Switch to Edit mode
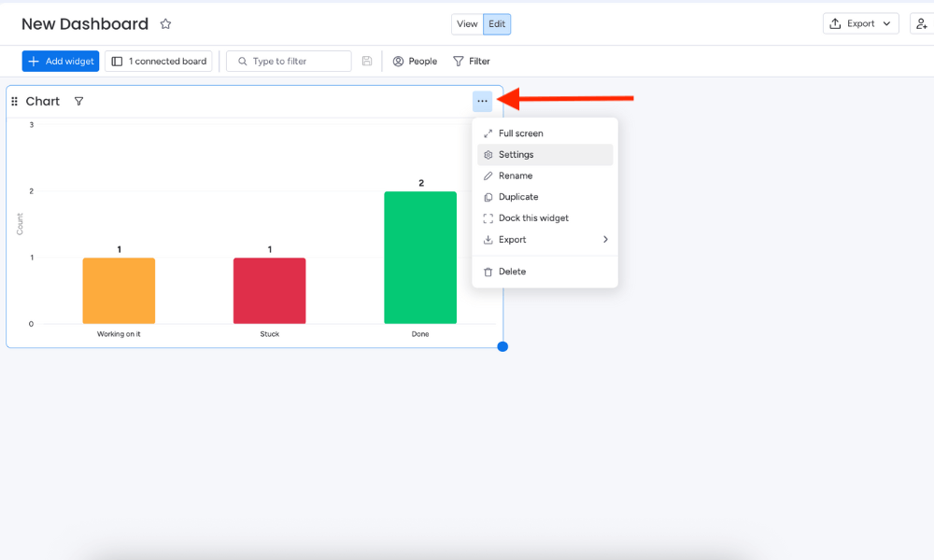Image resolution: width=934 pixels, height=560 pixels. pos(497,24)
